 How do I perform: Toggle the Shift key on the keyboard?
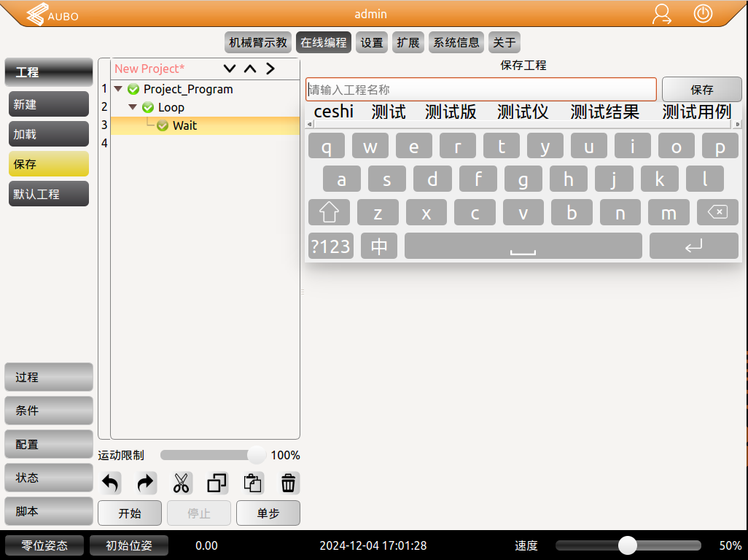pos(329,212)
